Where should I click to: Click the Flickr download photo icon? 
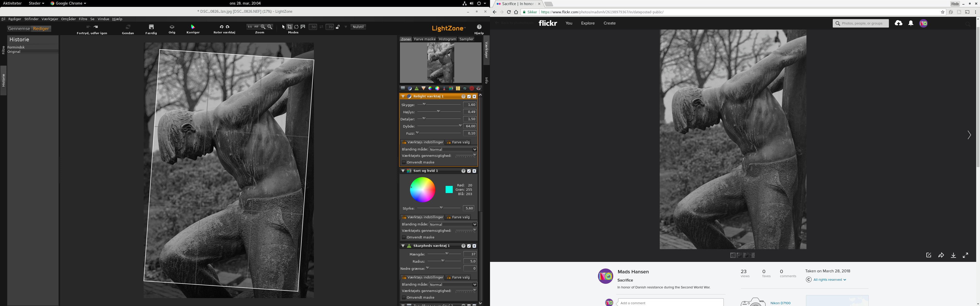(953, 256)
